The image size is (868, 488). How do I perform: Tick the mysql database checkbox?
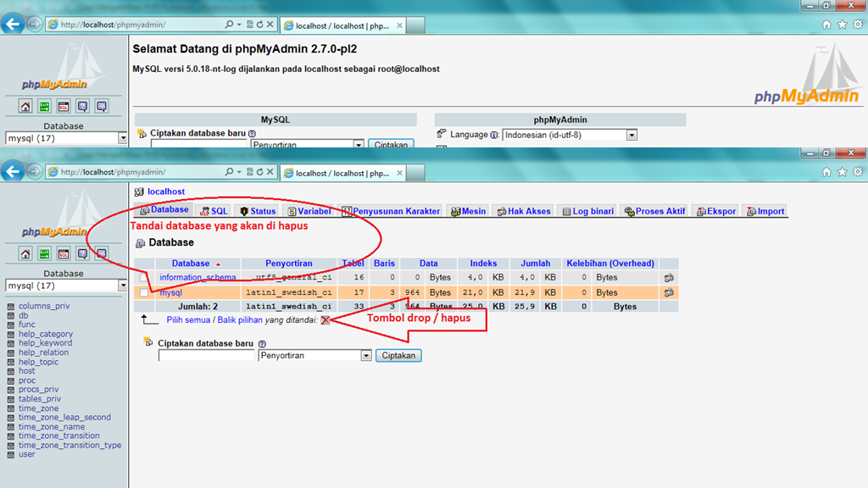144,292
